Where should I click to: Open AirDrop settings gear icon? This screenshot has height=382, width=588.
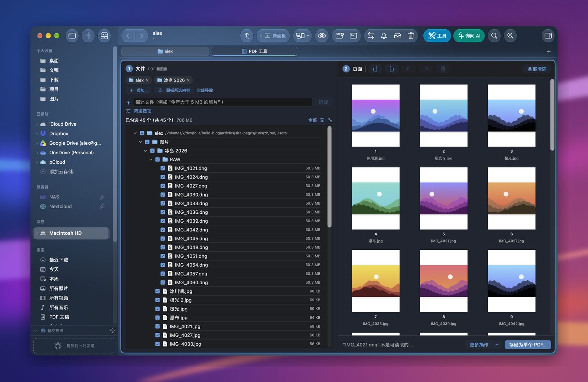point(112,331)
